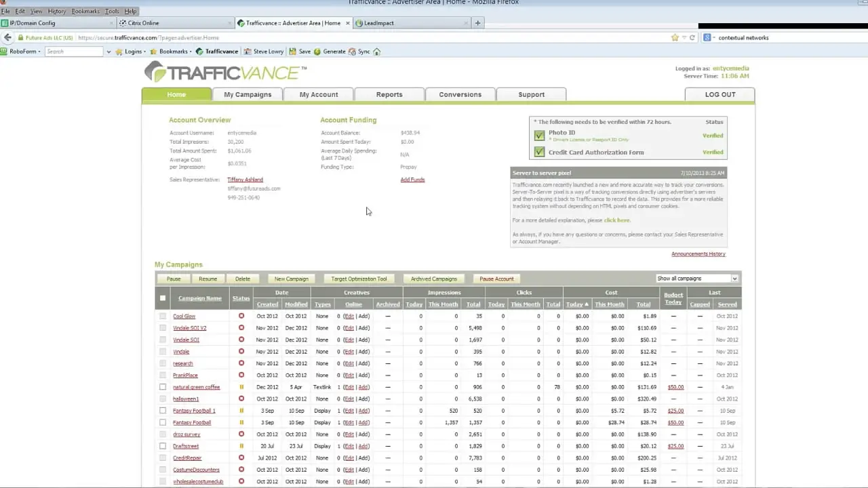The height and width of the screenshot is (488, 868).
Task: Click the Firefox search field
Action: (787, 38)
